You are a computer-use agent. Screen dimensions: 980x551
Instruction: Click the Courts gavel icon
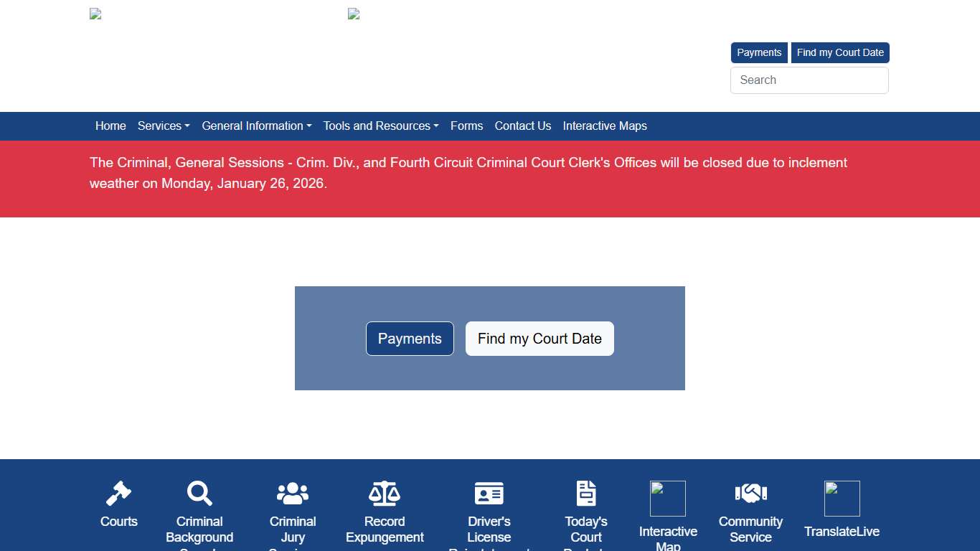coord(119,494)
